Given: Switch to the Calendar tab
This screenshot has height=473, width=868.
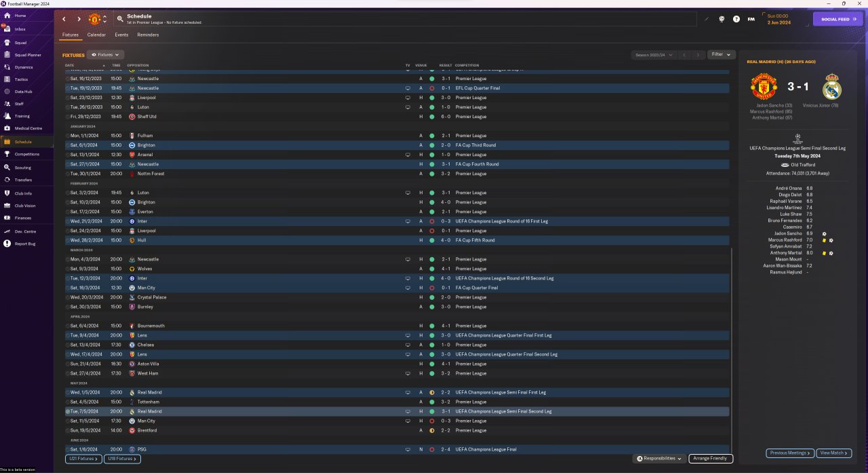Looking at the screenshot, I should 96,35.
